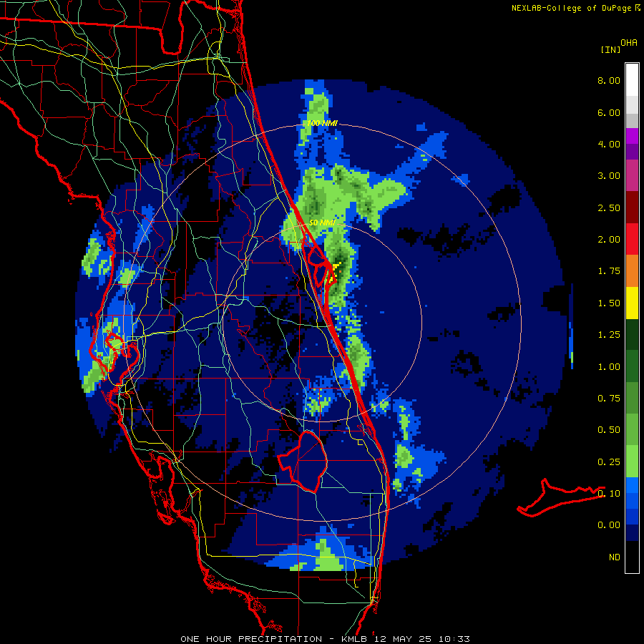
Task: Click the 0.50 legend value
Action: pos(609,430)
